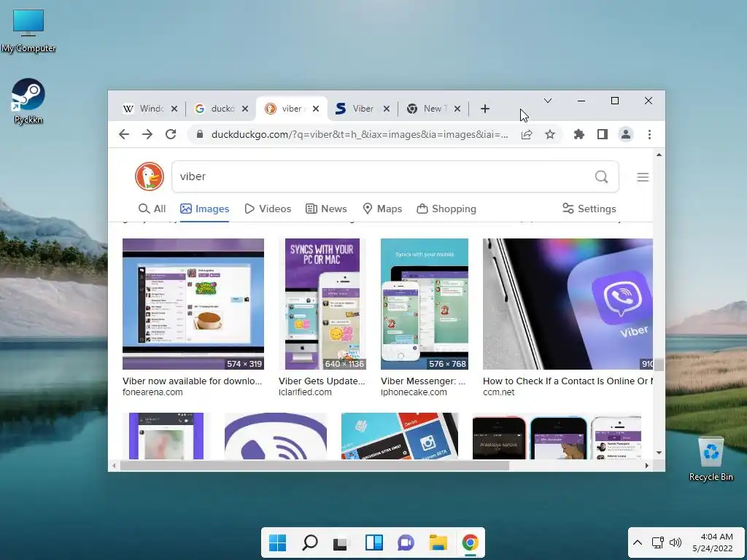747x560 pixels.
Task: Open the Viber app icon phone image
Action: click(x=568, y=304)
